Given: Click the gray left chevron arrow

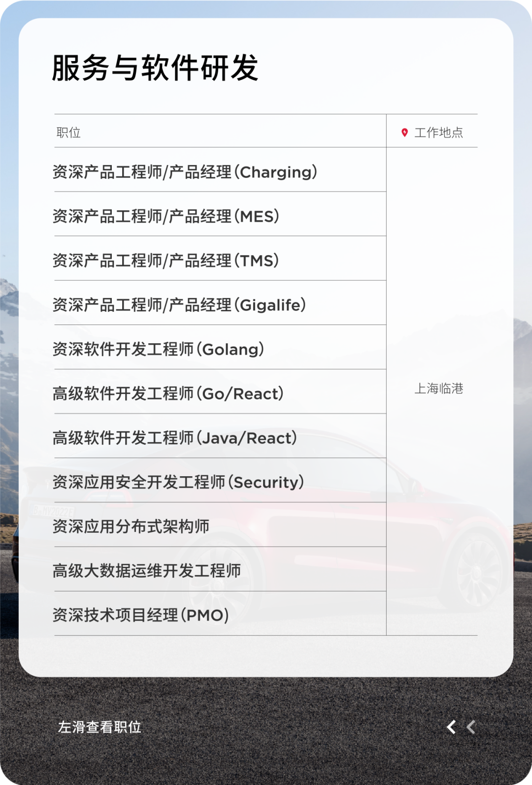Looking at the screenshot, I should [x=471, y=727].
